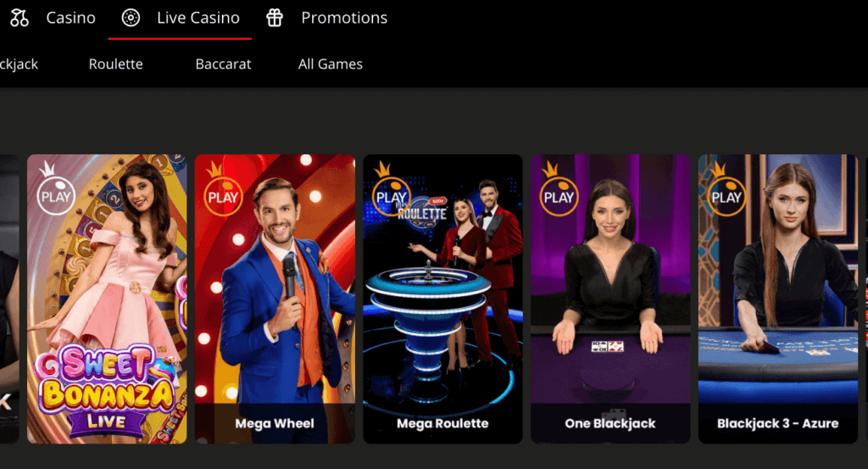This screenshot has width=868, height=469.
Task: Show All Games category
Action: tap(331, 64)
